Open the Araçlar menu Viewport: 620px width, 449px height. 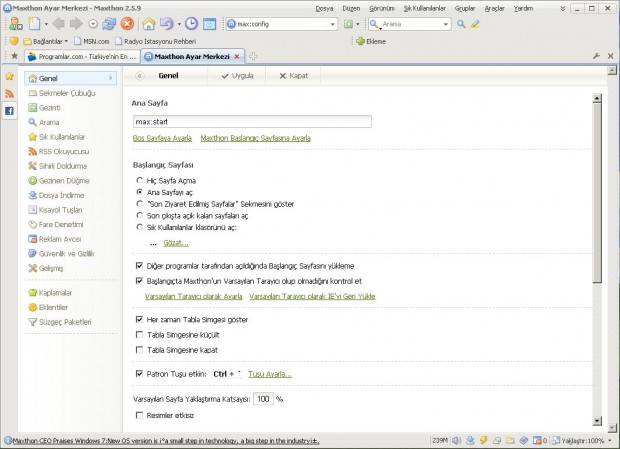point(495,8)
